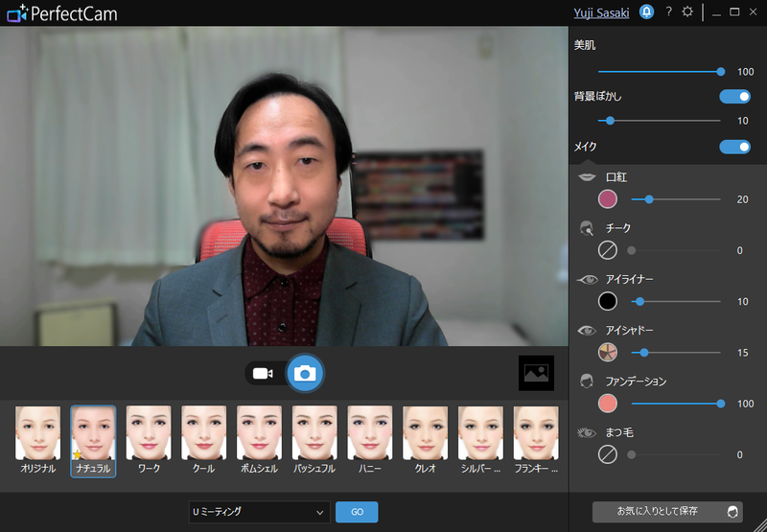Select the ワーク preset thumbnail
The image size is (767, 532).
[149, 433]
